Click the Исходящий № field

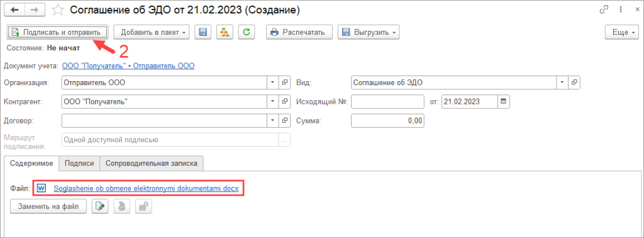click(x=387, y=101)
